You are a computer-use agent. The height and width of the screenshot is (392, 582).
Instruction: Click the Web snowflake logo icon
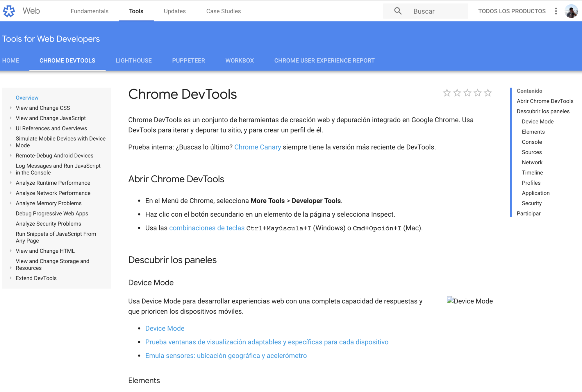pos(9,11)
